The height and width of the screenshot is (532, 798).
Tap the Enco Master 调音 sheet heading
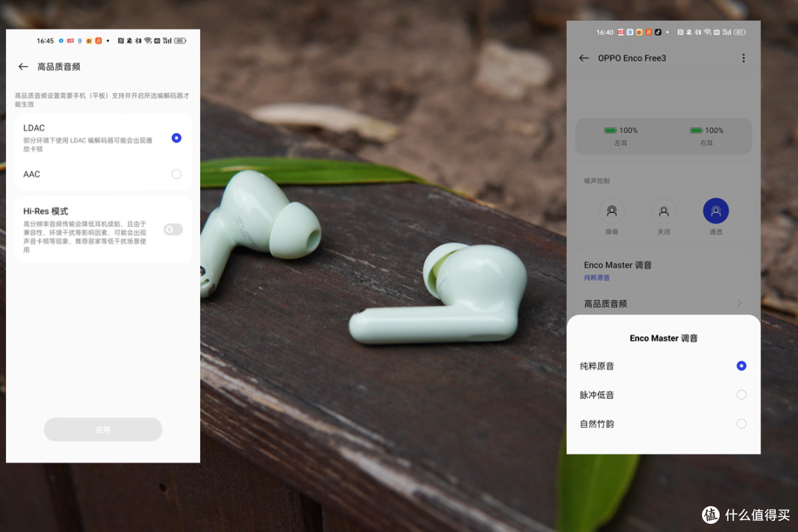pos(663,338)
